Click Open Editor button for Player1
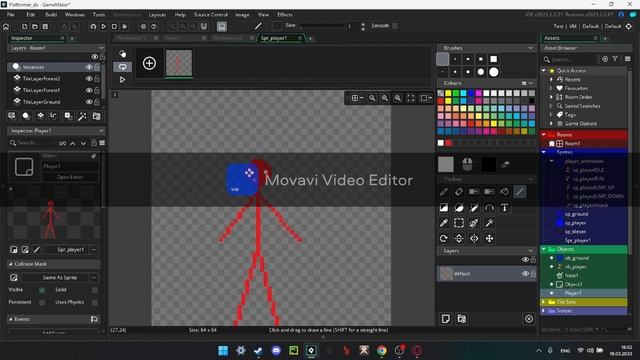Screen dimensions: 640x360 (70, 177)
